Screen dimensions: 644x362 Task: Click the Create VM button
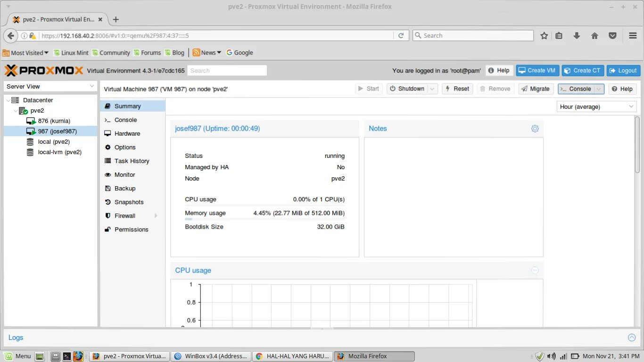coord(537,71)
